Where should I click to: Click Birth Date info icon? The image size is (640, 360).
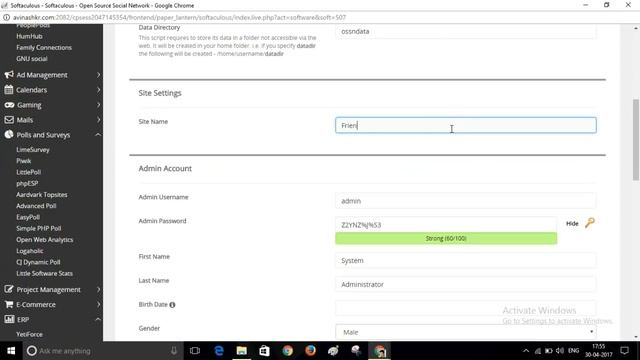172,305
